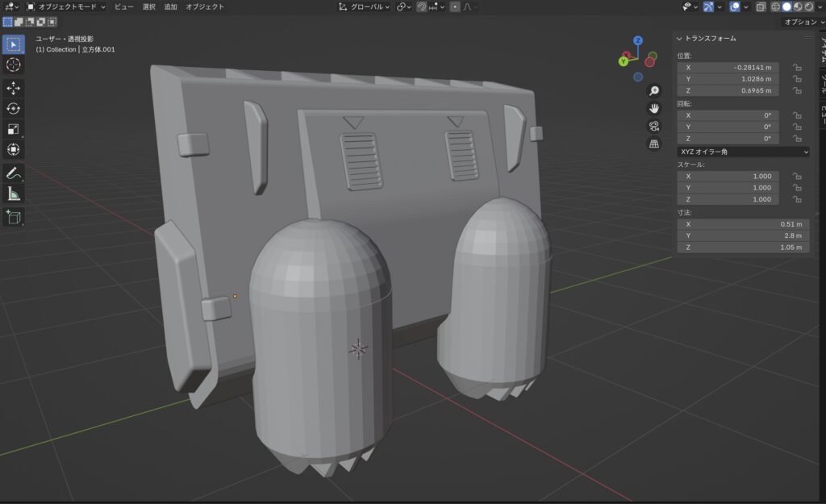Switch to camera view icon
Screen dimensions: 826x504
pos(654,126)
